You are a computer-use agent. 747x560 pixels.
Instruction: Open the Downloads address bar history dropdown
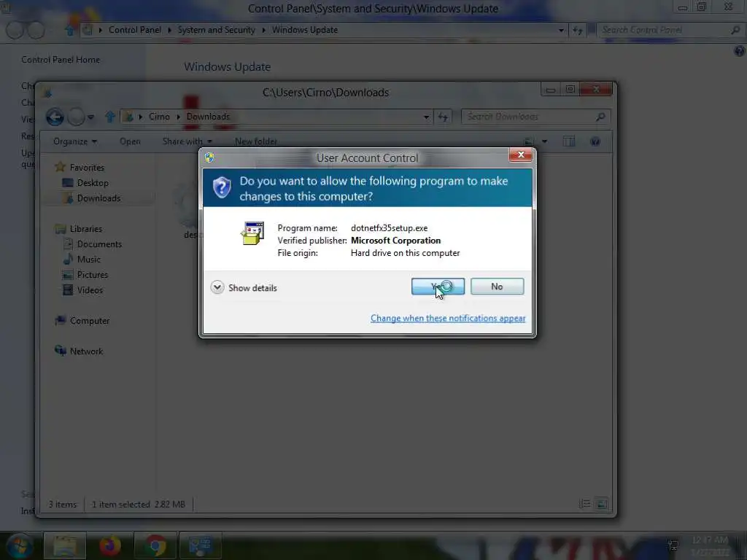[x=426, y=117]
